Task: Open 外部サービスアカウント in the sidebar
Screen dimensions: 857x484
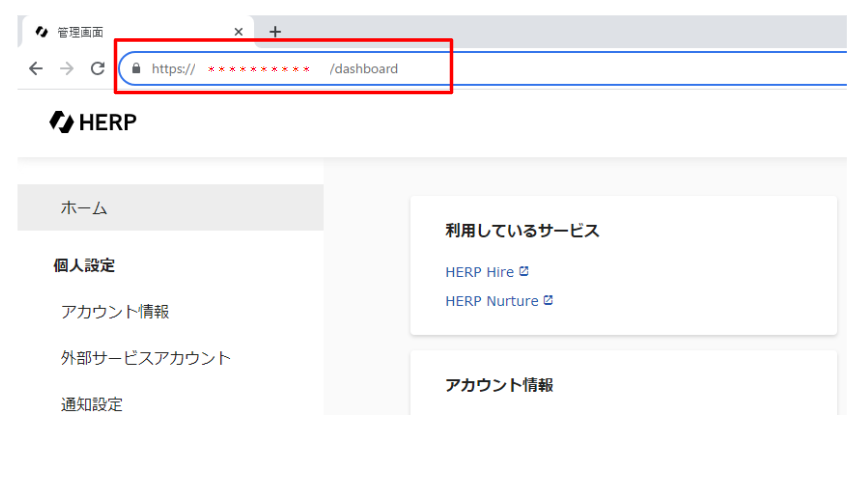Action: [145, 358]
